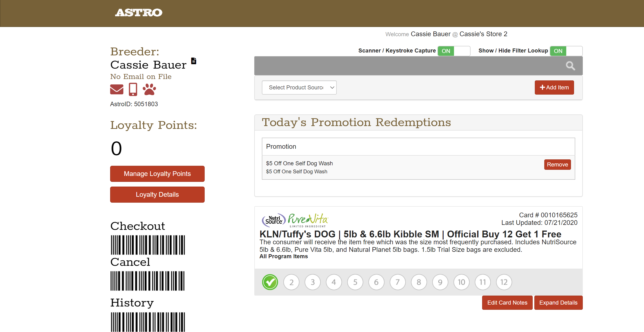This screenshot has height=332, width=644.
Task: Click the green checkmark punch circle
Action: [x=270, y=282]
